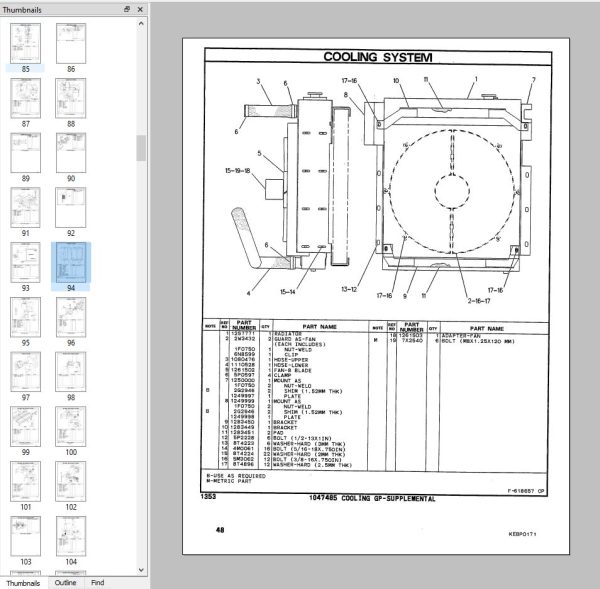600x589 pixels.
Task: Open page 93 thumbnail
Action: coord(25,262)
